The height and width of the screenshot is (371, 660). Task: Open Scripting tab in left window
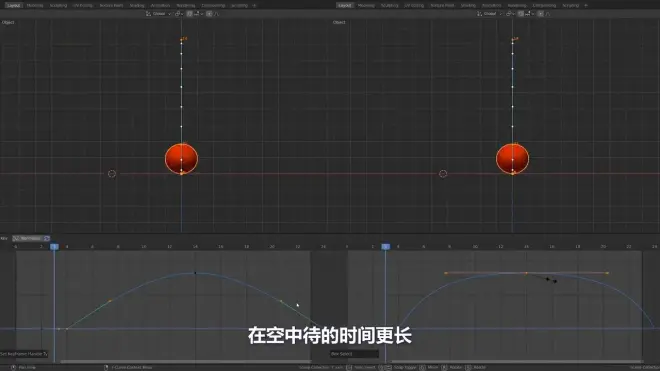click(x=240, y=5)
